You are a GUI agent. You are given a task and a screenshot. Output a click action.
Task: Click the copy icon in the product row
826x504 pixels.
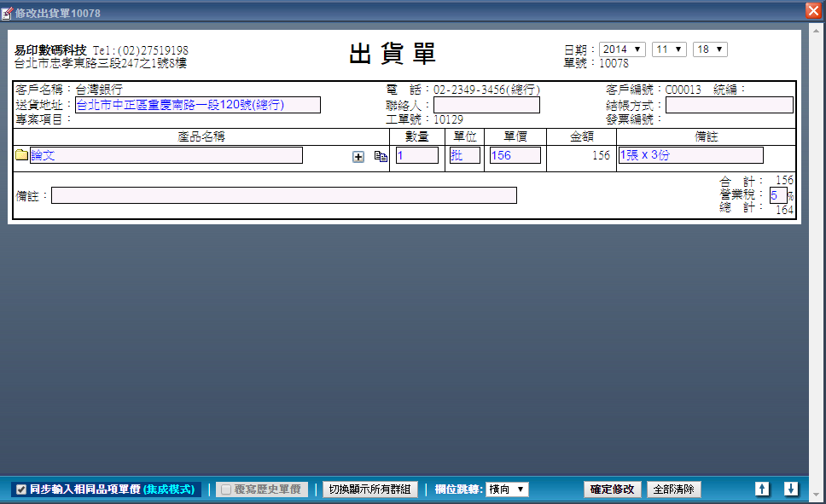[381, 157]
